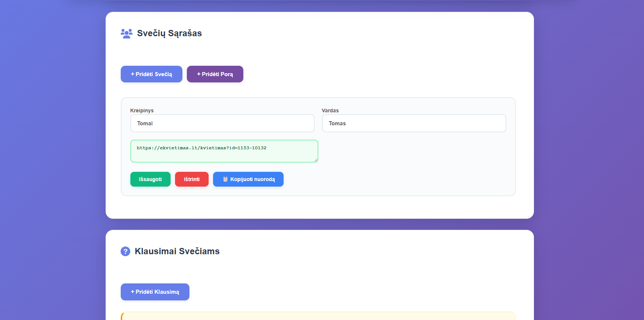Click the yellow question panel at the bottom
644x320 pixels.
click(318, 316)
